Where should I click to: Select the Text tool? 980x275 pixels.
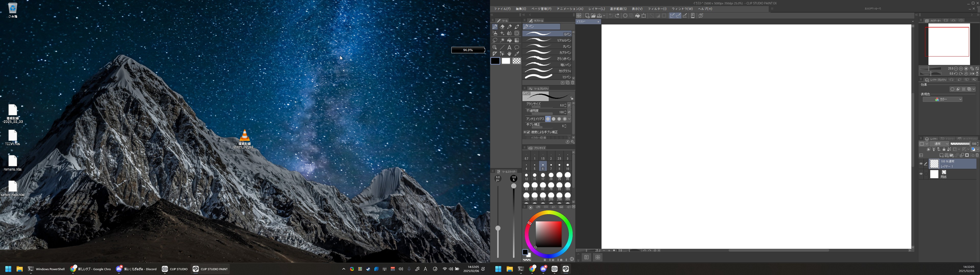(509, 47)
